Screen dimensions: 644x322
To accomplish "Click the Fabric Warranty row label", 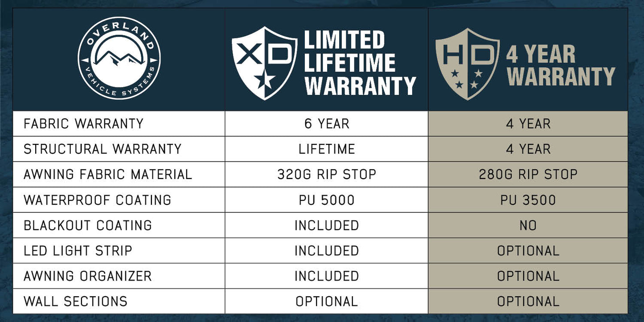I will coord(84,123).
